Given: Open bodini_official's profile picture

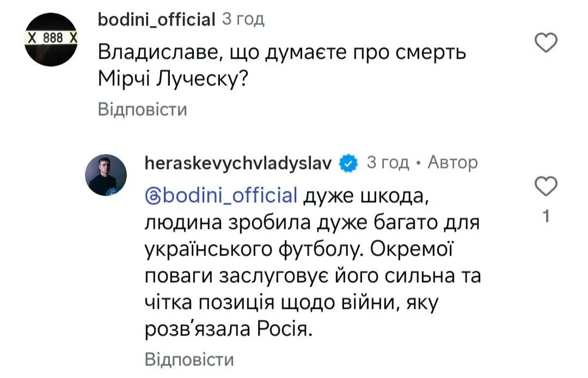Looking at the screenshot, I should (x=52, y=39).
